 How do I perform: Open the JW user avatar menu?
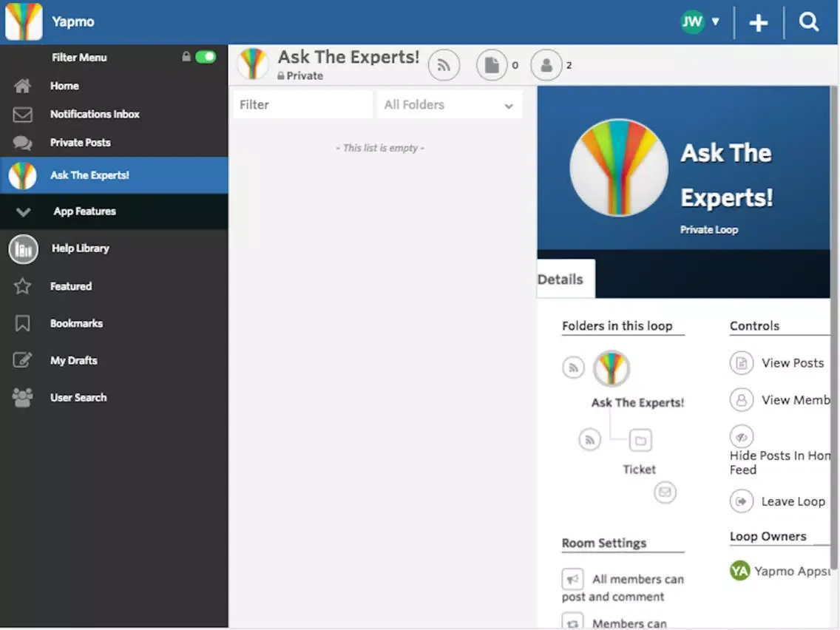pyautogui.click(x=691, y=22)
